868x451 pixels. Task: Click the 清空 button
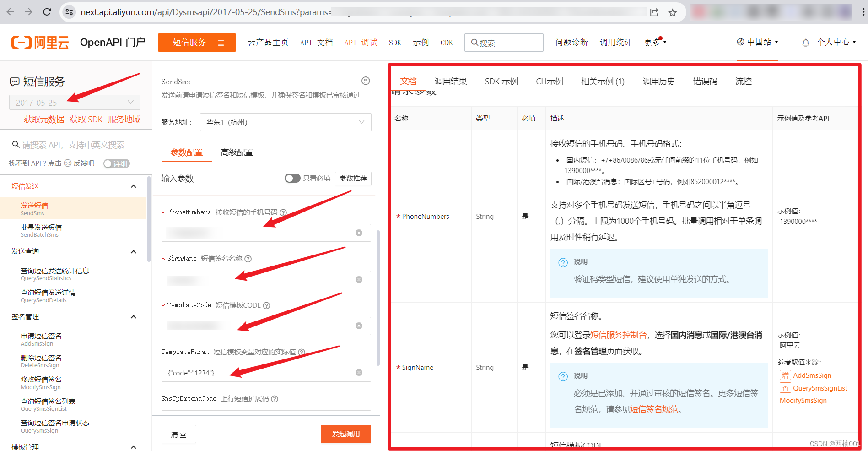pos(179,434)
